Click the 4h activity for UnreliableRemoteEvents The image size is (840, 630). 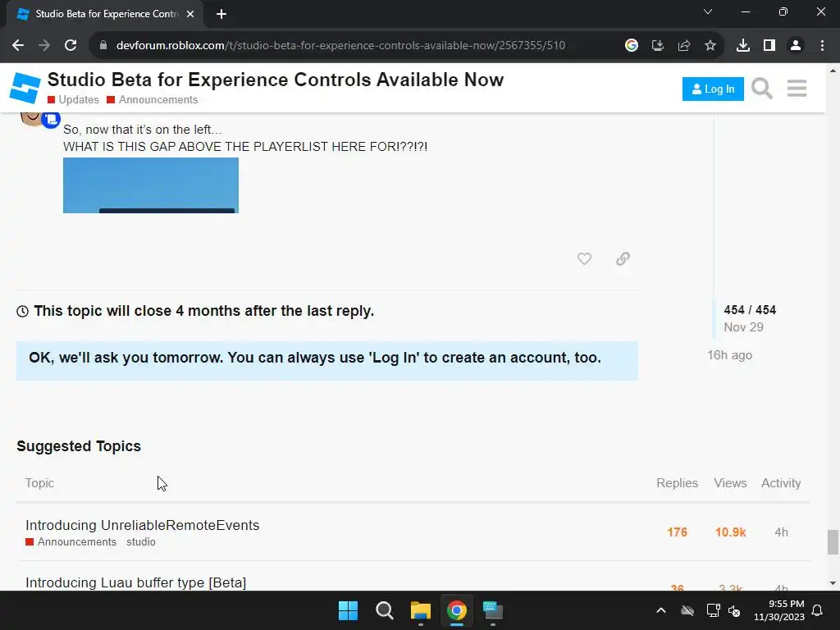coord(781,532)
